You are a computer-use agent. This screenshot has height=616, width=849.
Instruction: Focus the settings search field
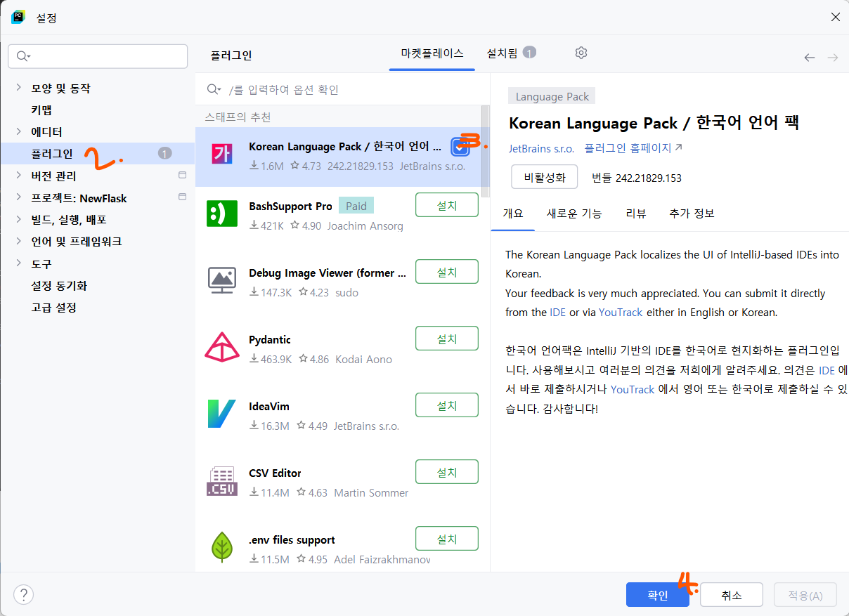(98, 56)
